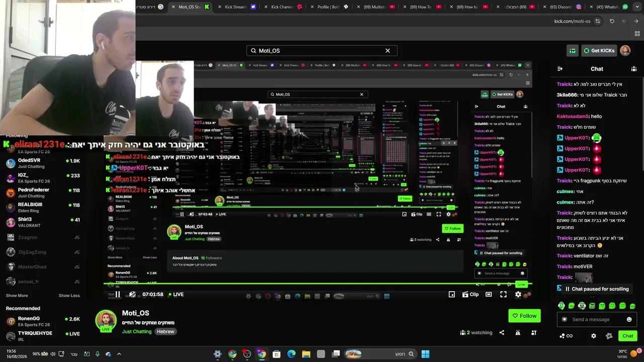This screenshot has width=644, height=362.
Task: Expand the sidebar with Show More
Action: click(x=17, y=296)
